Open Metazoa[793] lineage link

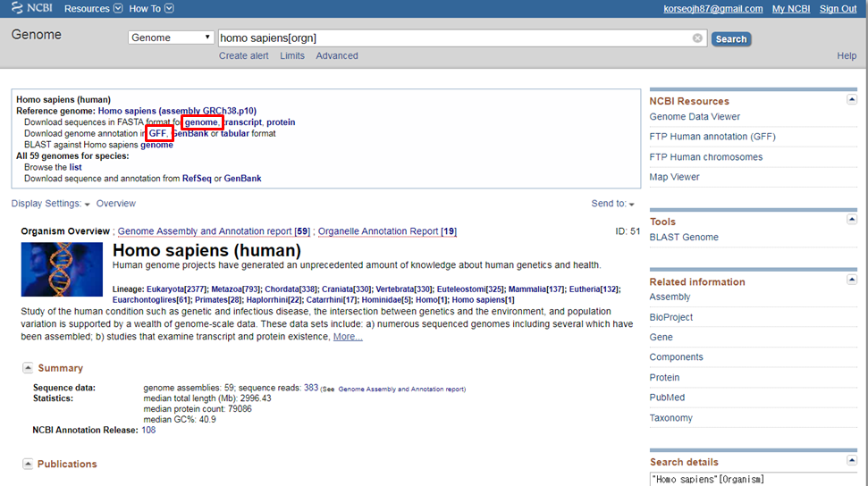[235, 289]
